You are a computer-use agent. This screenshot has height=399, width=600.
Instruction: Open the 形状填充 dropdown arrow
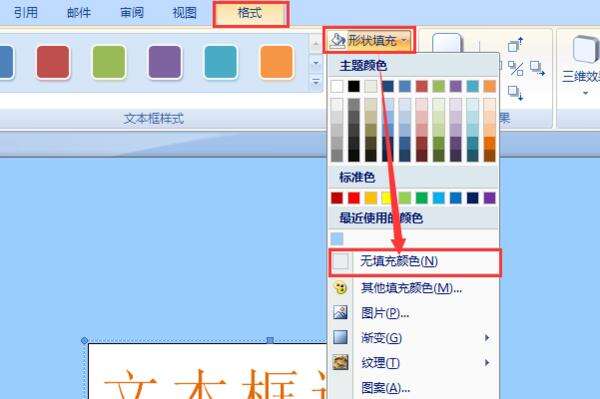pos(404,40)
